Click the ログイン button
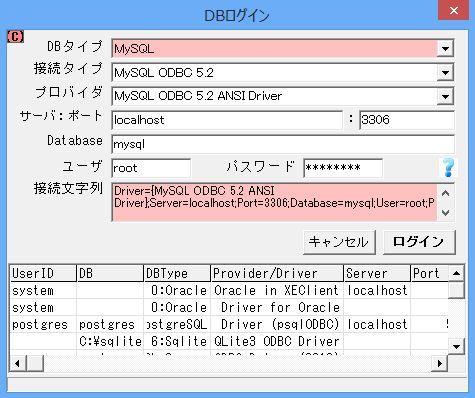The image size is (475, 398). pyautogui.click(x=419, y=242)
